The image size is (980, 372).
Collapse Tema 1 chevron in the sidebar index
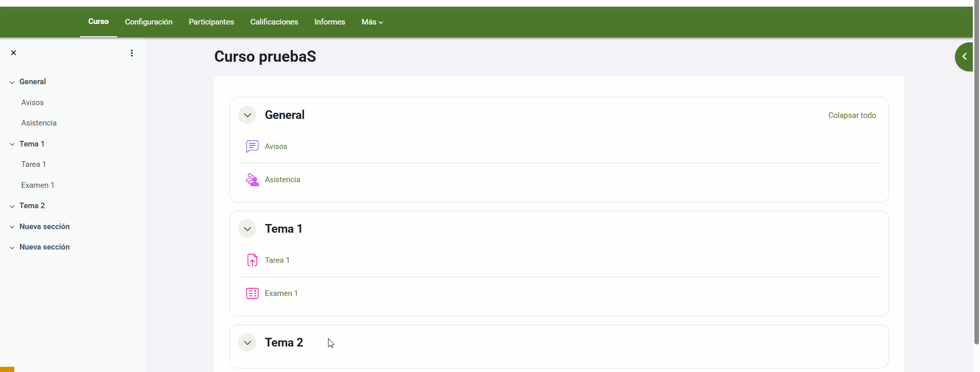click(x=12, y=144)
